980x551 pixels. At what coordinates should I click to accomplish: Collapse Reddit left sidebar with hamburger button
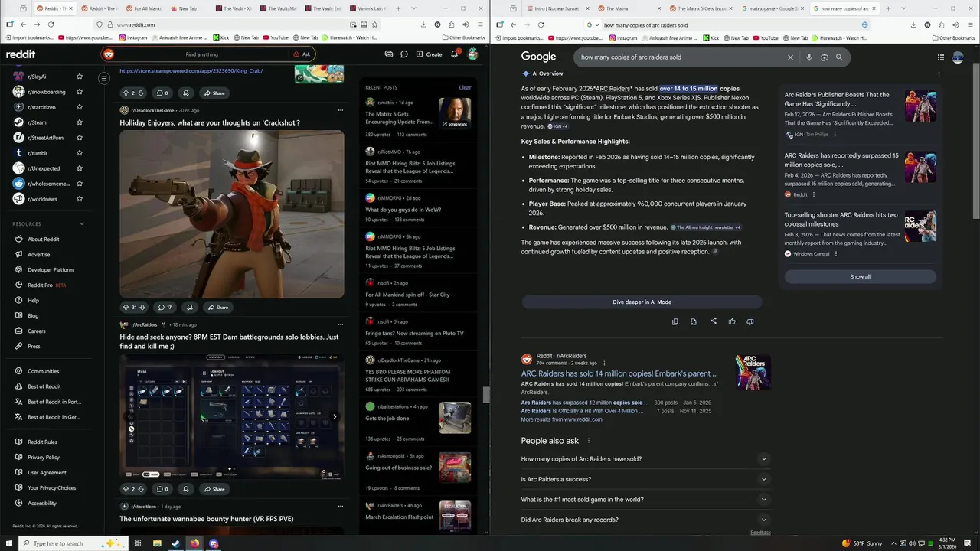(x=104, y=78)
